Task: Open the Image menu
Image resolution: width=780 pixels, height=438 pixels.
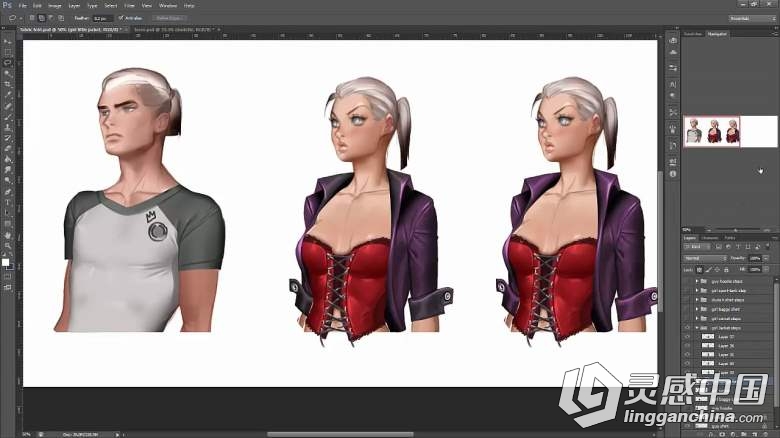Action: 55,5
